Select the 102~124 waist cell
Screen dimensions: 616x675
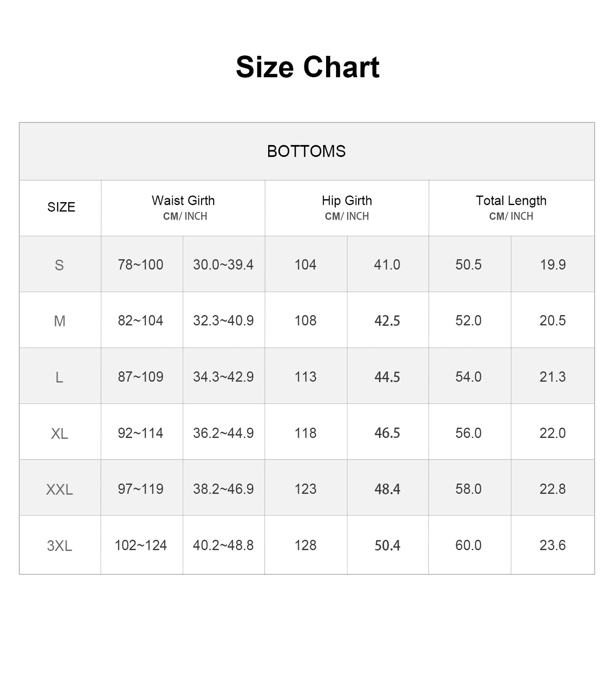pyautogui.click(x=141, y=545)
